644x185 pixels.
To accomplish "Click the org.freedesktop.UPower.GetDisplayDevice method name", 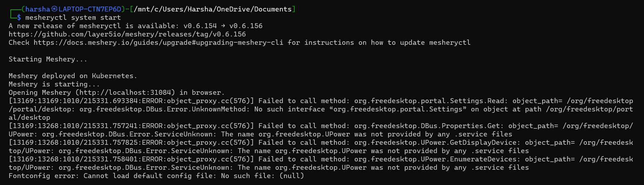I will coord(435,143).
